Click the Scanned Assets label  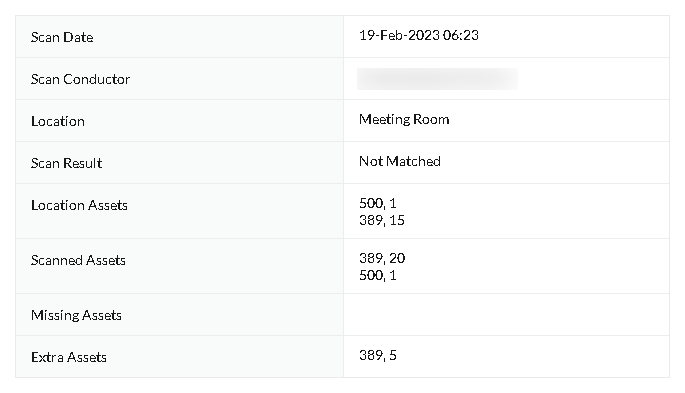[x=78, y=260]
